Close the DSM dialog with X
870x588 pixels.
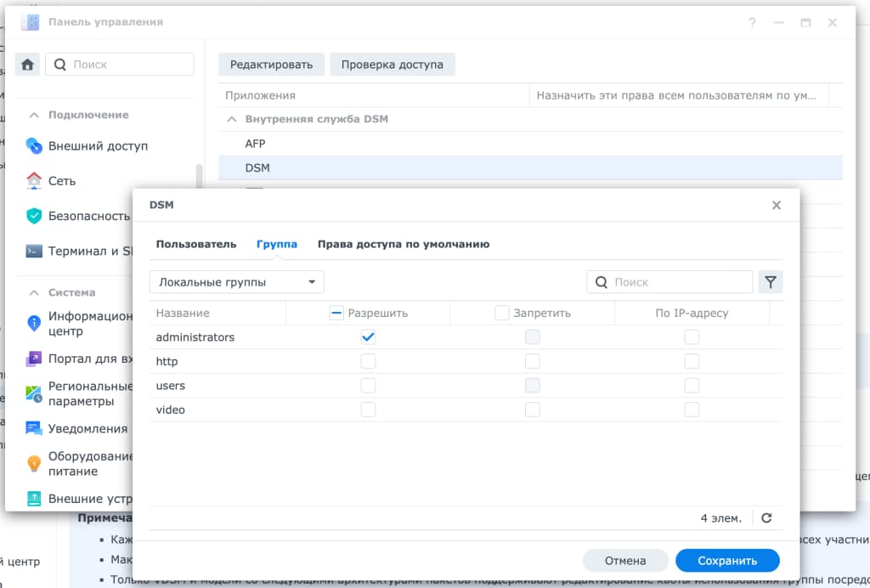click(x=777, y=206)
